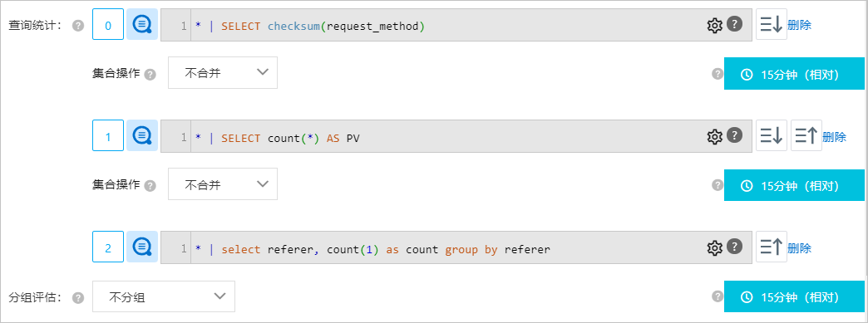Image resolution: width=868 pixels, height=323 pixels.
Task: Delete query 1 with 删除 link
Action: 834,136
